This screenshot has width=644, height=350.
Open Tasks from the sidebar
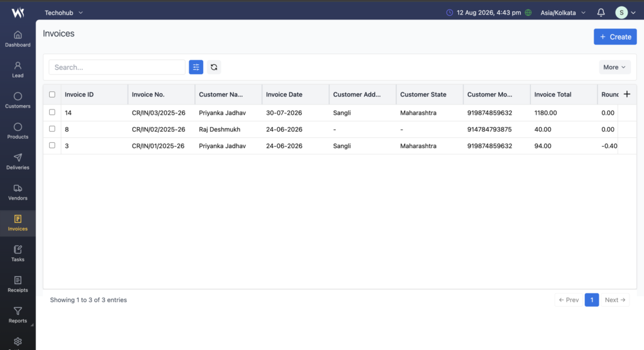[x=18, y=254]
